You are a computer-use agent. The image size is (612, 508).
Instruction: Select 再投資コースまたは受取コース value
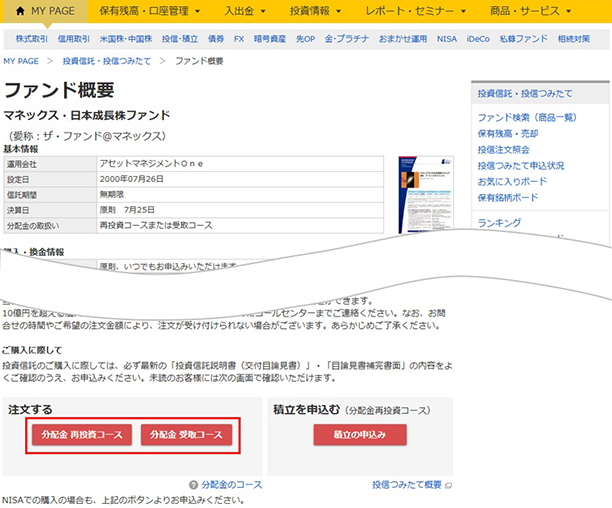156,225
